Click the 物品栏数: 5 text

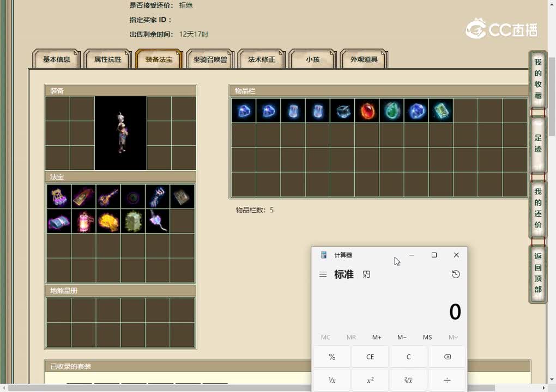(255, 210)
